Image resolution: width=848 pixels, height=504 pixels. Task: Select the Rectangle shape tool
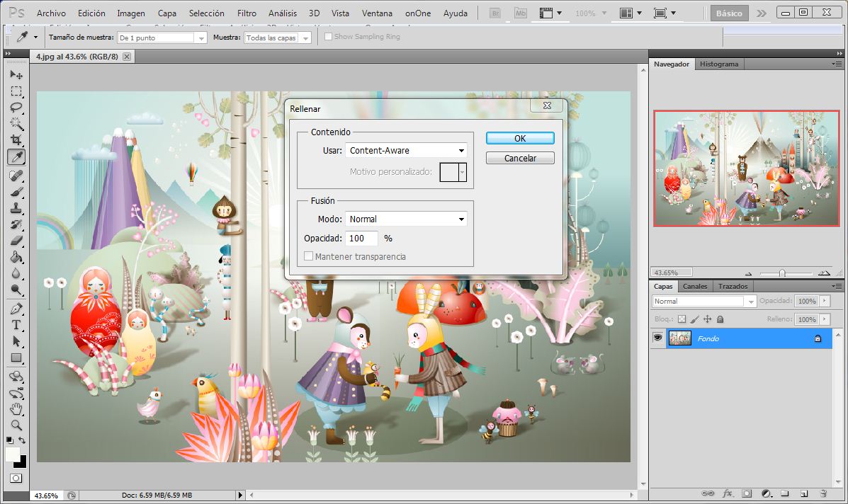16,357
